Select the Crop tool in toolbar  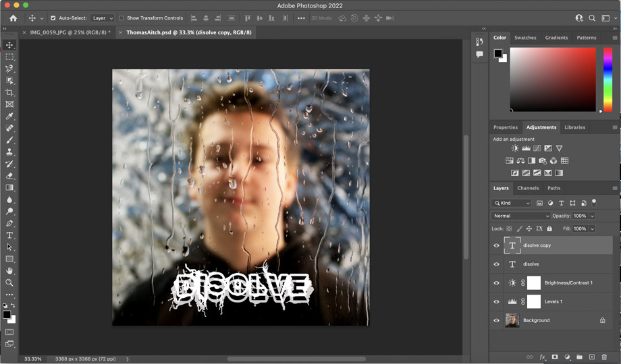(9, 92)
